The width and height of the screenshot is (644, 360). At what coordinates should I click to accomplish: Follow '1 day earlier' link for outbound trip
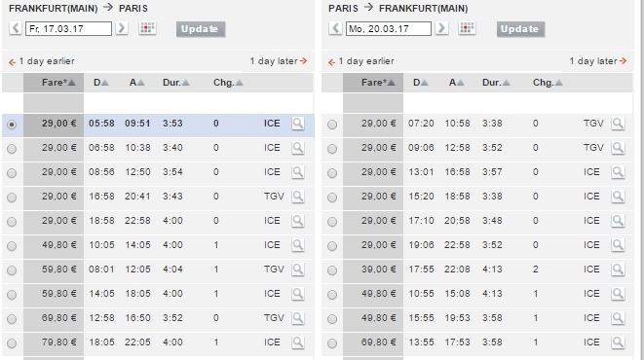coord(42,61)
